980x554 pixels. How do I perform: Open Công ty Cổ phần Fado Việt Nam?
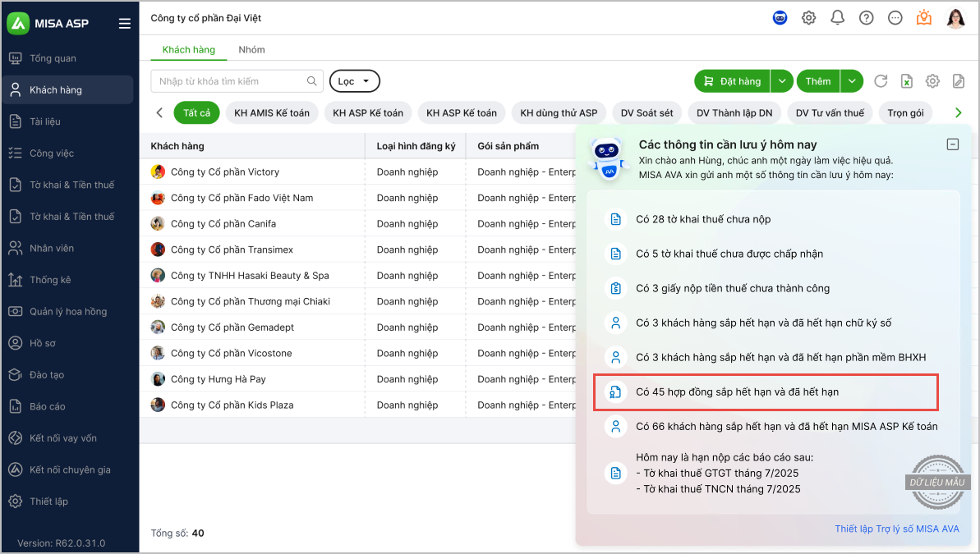click(x=357, y=198)
